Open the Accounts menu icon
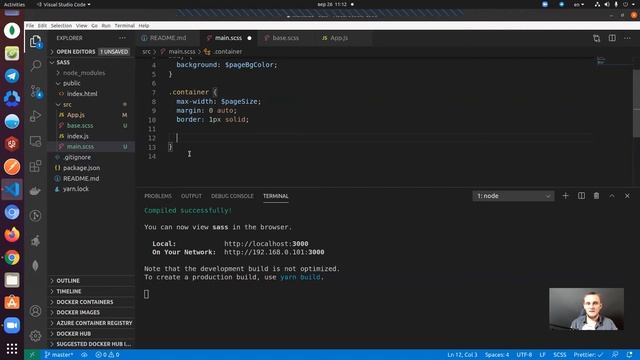 [36, 311]
